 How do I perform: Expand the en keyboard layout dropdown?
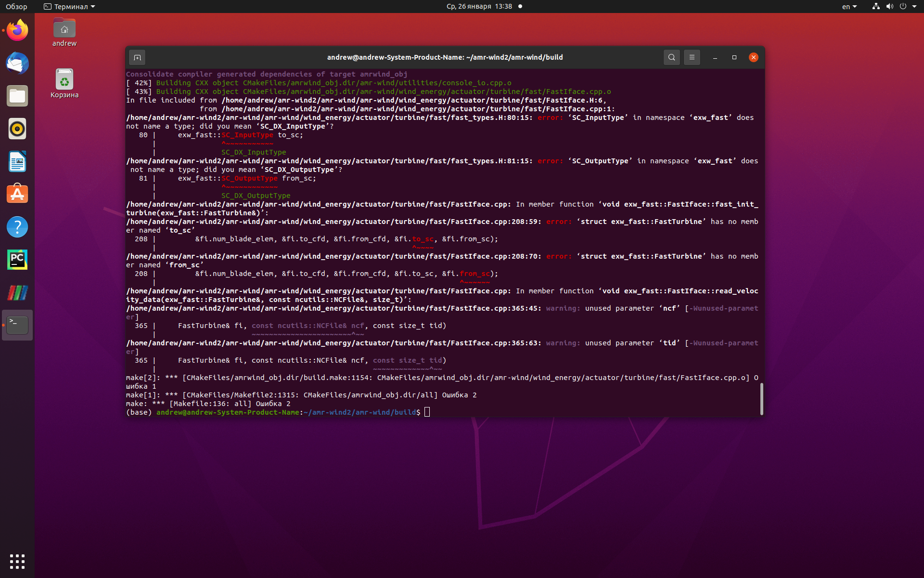[x=849, y=6]
